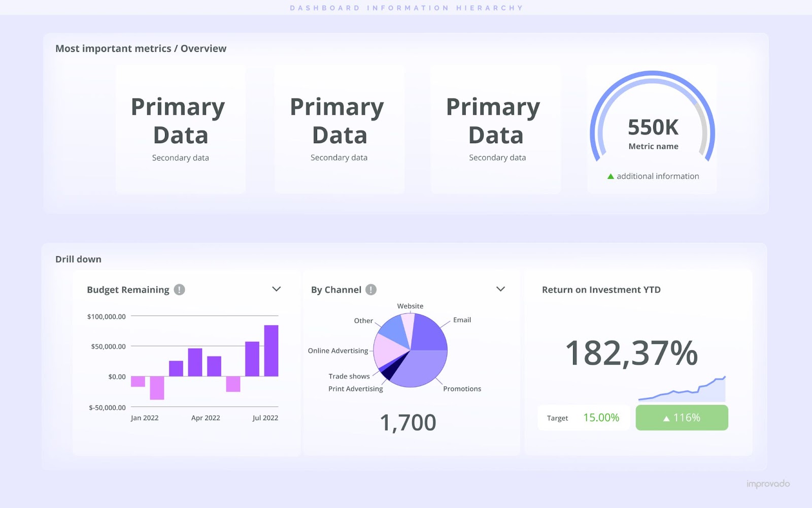Viewport: 812px width, 508px height.
Task: Click the DASHBOARD INFORMATION HIERARCHY header
Action: [406, 7]
